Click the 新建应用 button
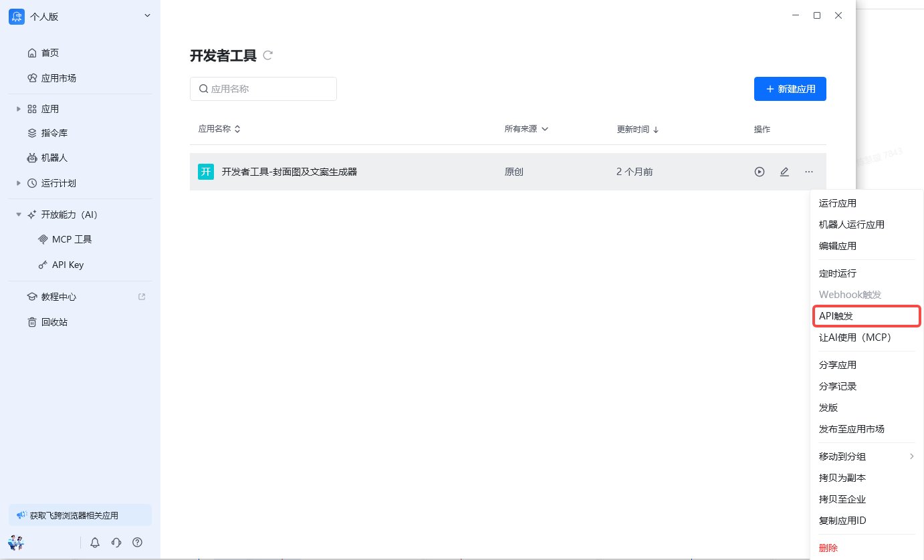This screenshot has height=560, width=924. (790, 89)
